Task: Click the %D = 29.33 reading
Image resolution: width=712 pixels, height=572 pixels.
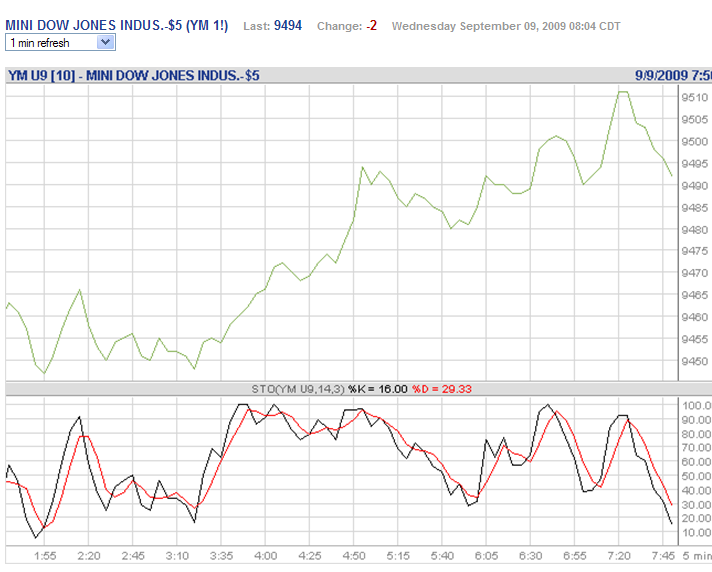Action: 442,389
